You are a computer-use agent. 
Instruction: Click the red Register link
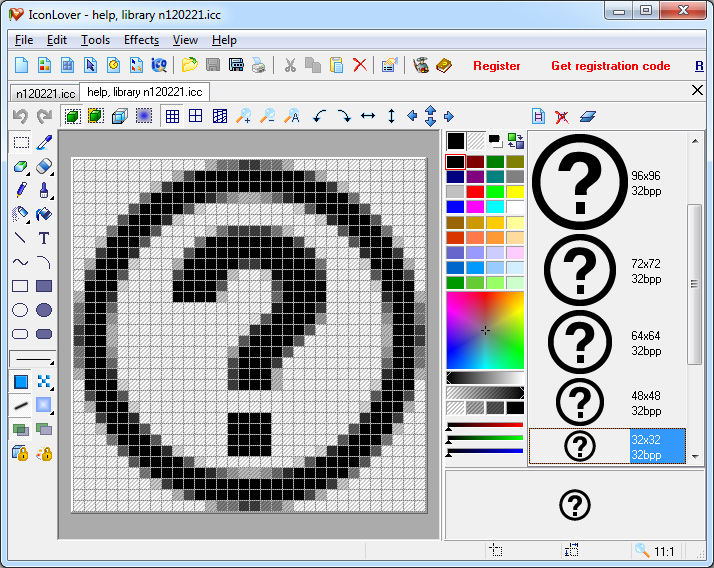(x=497, y=66)
